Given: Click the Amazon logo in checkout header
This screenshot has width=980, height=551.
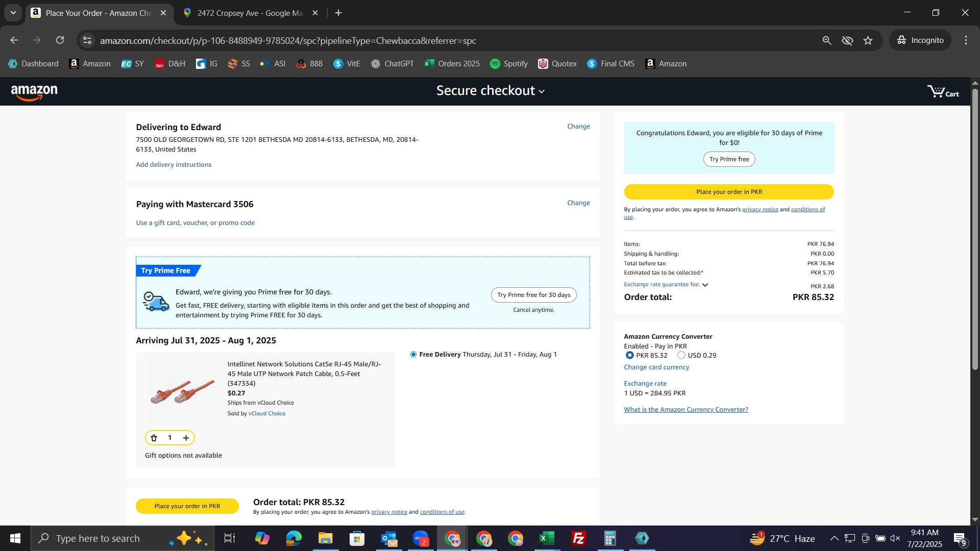Looking at the screenshot, I should tap(34, 92).
